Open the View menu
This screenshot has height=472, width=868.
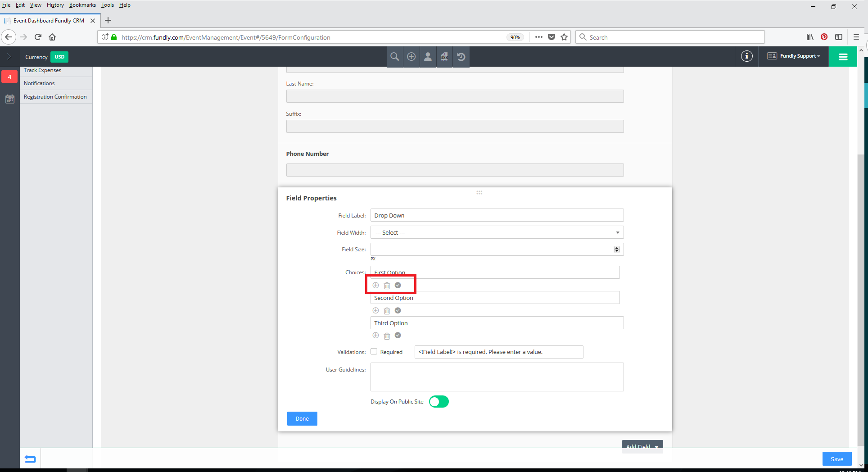pos(36,5)
